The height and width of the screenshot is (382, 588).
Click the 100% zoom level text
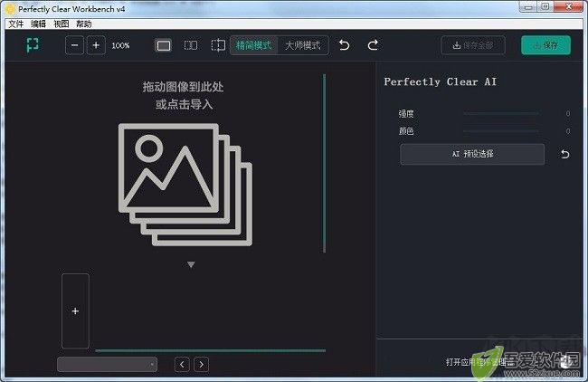120,45
